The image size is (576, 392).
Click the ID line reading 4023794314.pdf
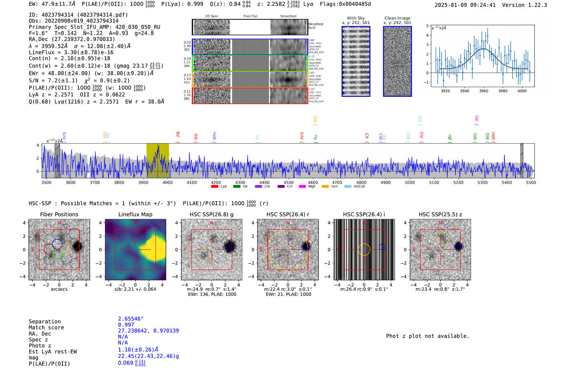(x=79, y=15)
